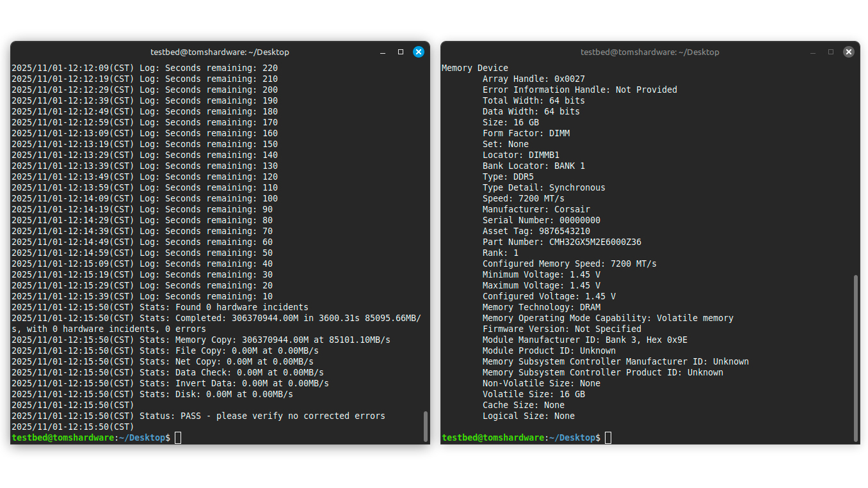The width and height of the screenshot is (868, 488).
Task: Click the 'Non-Volatile Size: None' line
Action: click(x=542, y=383)
